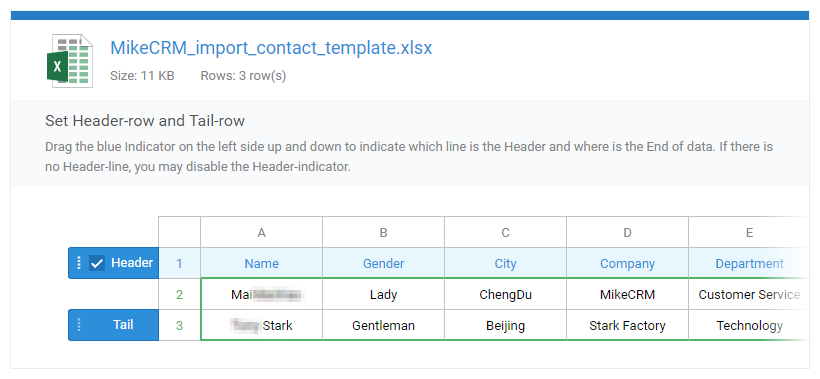Select column C header

[505, 233]
